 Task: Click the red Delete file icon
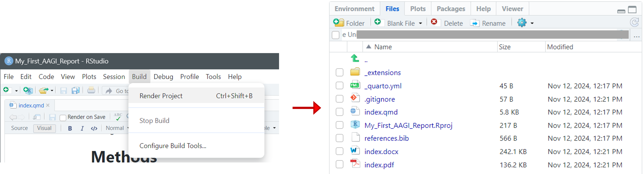pos(434,23)
